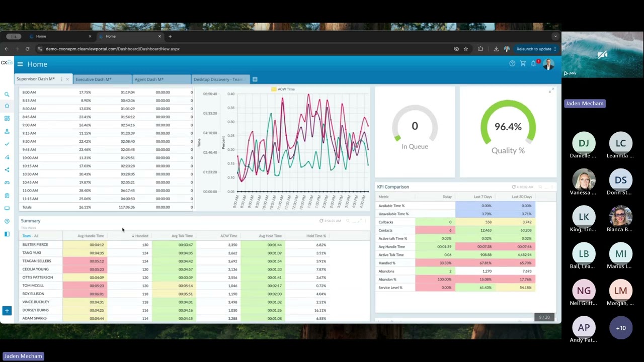Click the browser address bar URL
This screenshot has height=362, width=644.
tap(113, 49)
